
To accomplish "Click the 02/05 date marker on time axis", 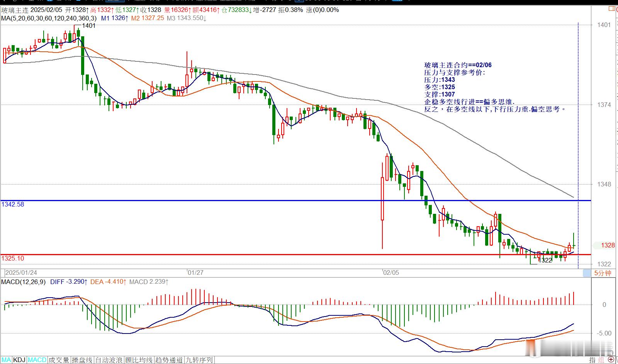I will pos(391,273).
